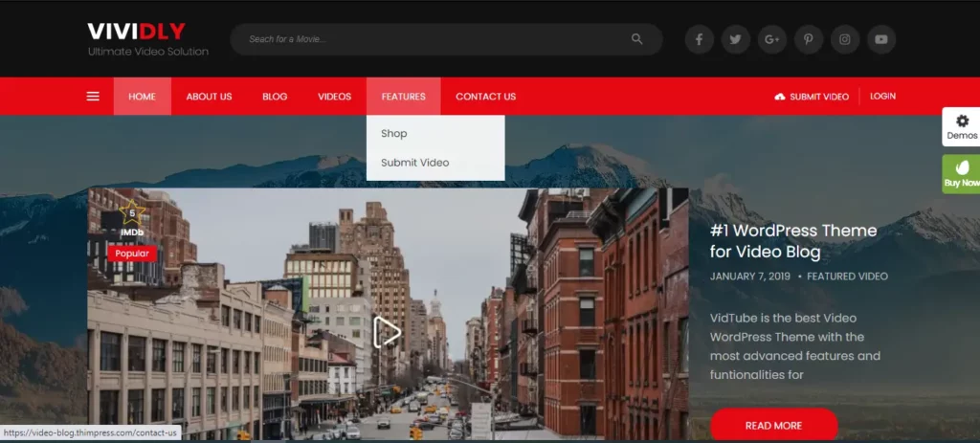
Task: Click the Facebook icon in header
Action: tap(699, 39)
